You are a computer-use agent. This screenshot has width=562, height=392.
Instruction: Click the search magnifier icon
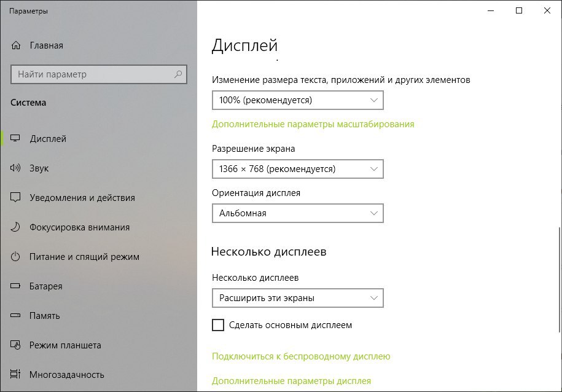click(x=178, y=74)
